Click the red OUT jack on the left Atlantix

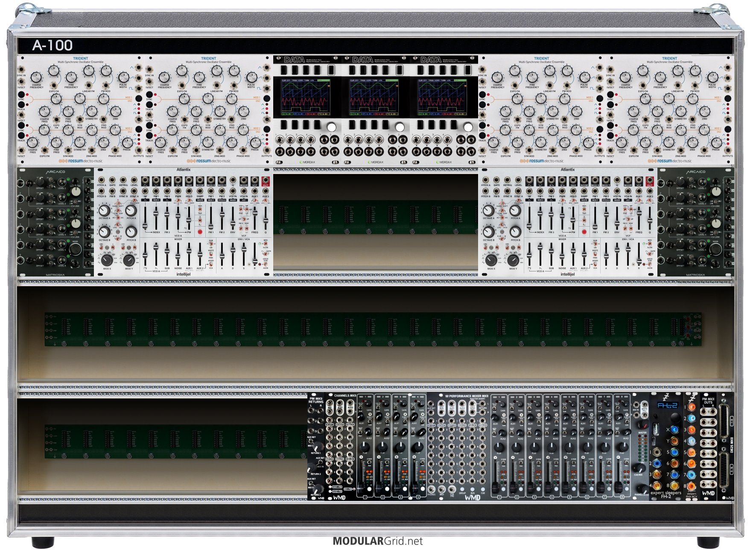(x=266, y=181)
